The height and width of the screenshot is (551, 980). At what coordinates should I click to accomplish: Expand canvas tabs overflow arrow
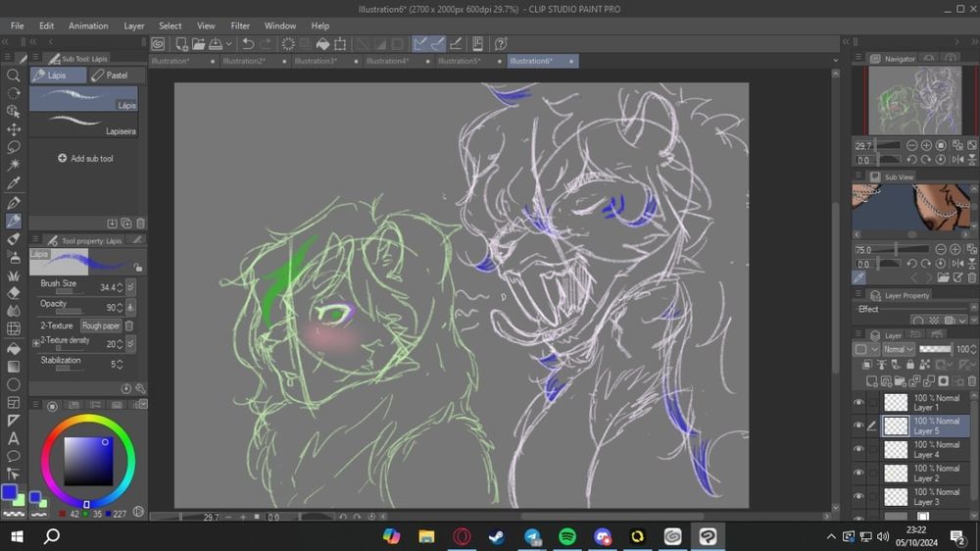(836, 61)
